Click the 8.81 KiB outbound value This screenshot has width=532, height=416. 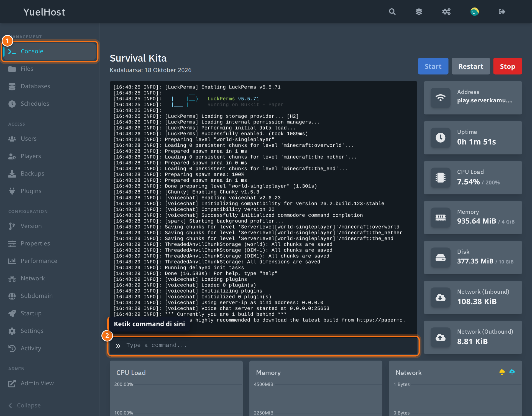(472, 341)
